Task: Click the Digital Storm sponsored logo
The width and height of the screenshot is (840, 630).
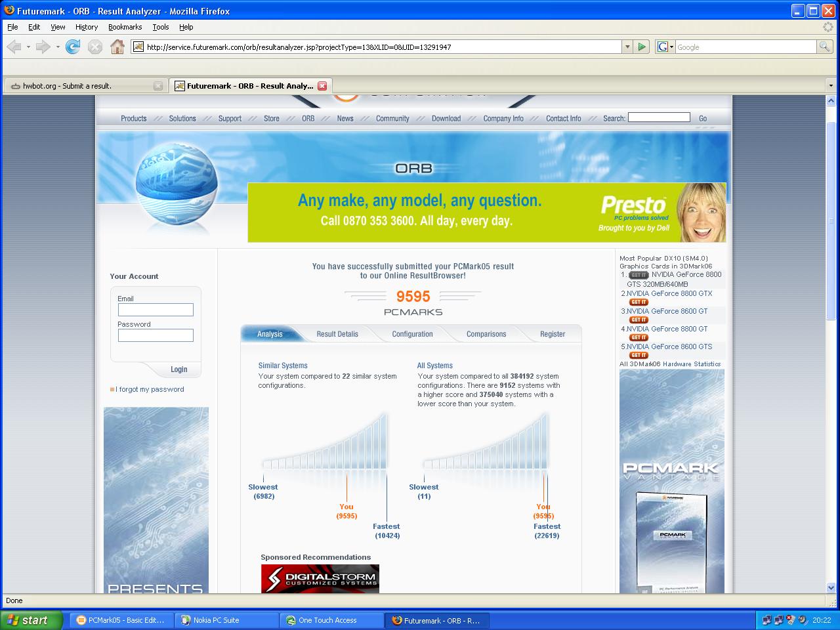Action: [320, 579]
